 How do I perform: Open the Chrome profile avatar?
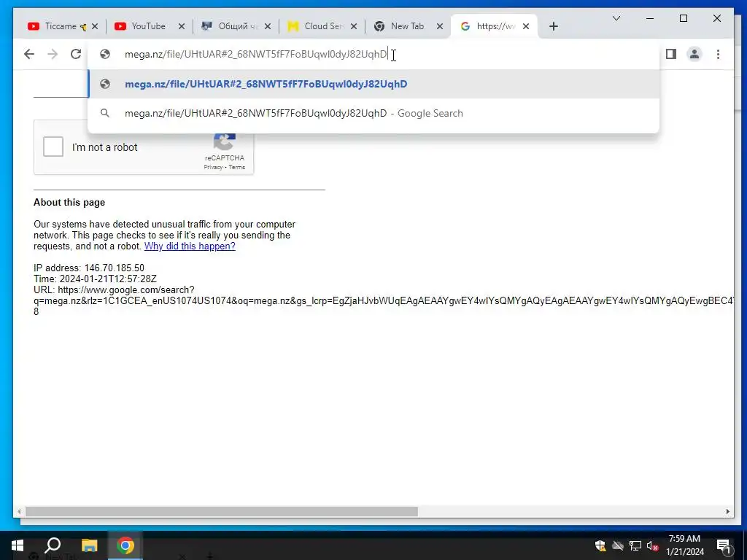pyautogui.click(x=694, y=54)
